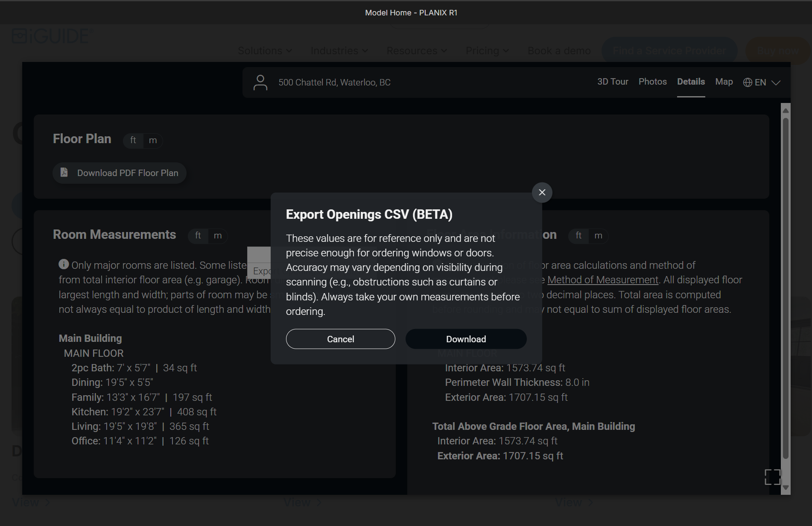This screenshot has height=526, width=812.
Task: Select the Office measurement row
Action: tap(140, 441)
